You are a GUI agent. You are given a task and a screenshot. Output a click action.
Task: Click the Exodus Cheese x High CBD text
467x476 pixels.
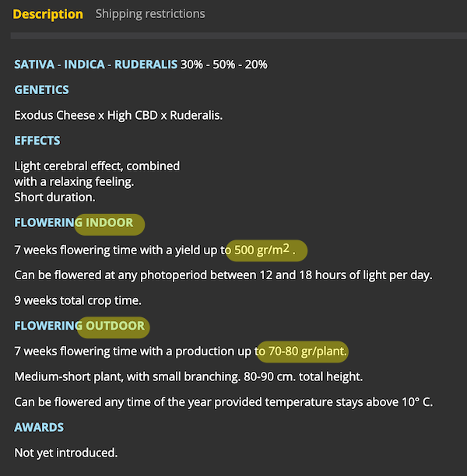click(86, 115)
